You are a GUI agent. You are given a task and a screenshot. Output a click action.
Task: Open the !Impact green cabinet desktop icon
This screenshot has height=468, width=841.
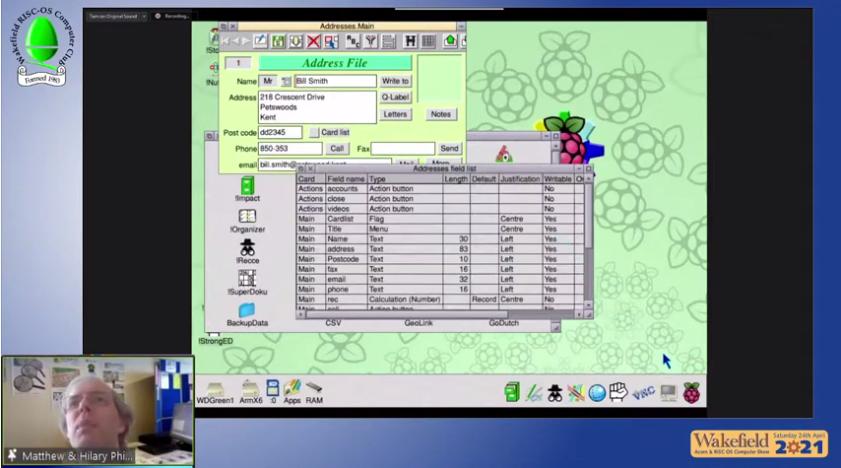pos(247,189)
